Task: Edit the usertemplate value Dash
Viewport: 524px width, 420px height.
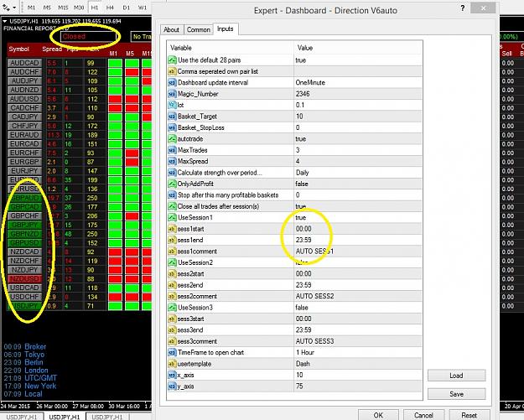Action: coord(358,364)
